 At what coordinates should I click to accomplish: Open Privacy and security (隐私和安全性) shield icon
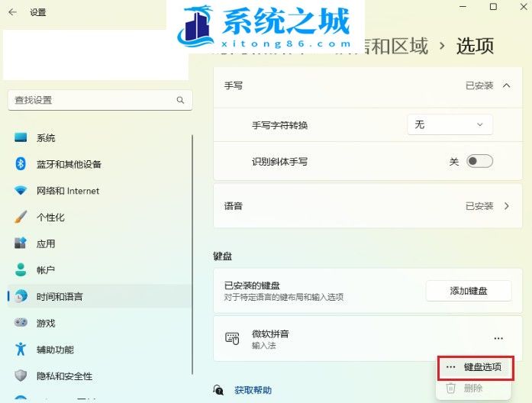(x=21, y=376)
